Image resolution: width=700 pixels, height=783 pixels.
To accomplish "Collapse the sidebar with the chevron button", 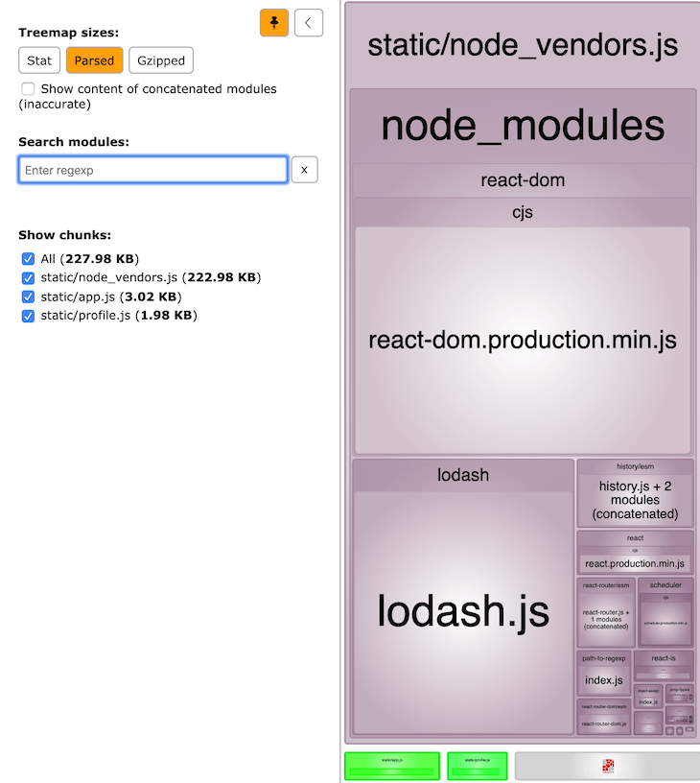I will coord(309,22).
